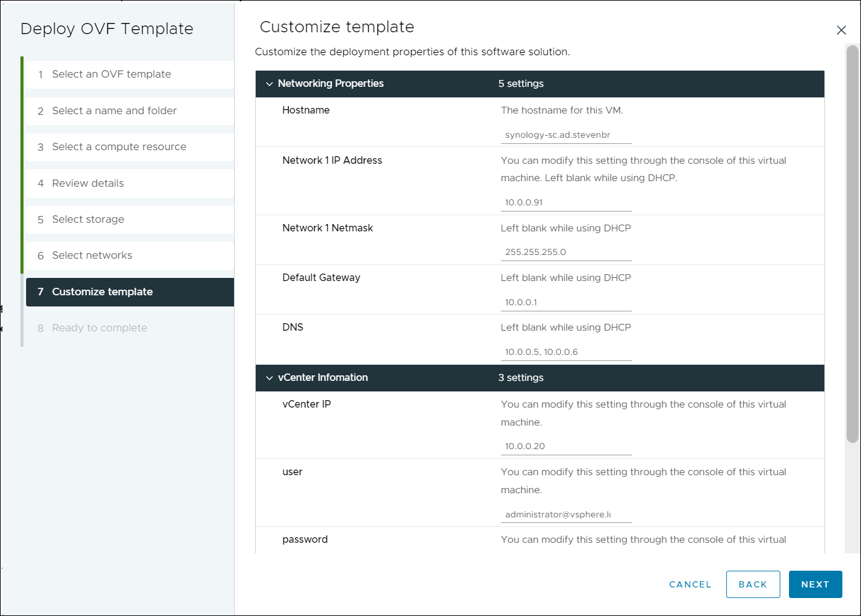
Task: Click the Next button
Action: tap(815, 584)
